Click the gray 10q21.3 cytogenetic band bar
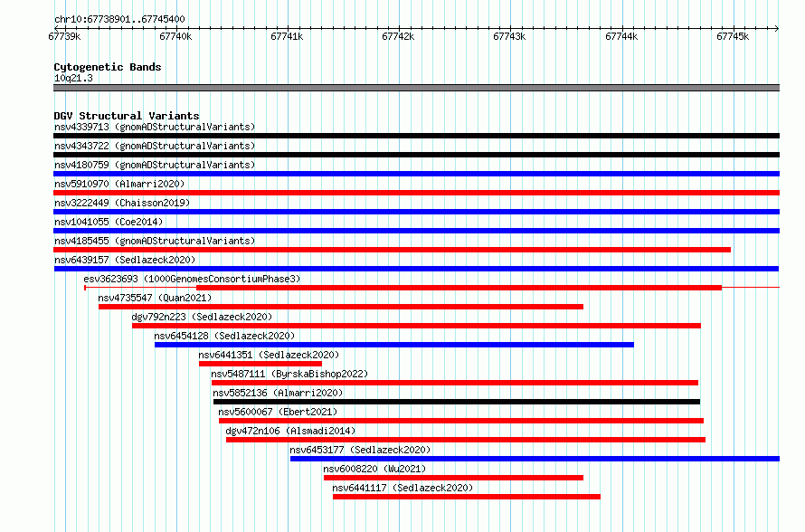This screenshot has height=532, width=805. coord(416,88)
